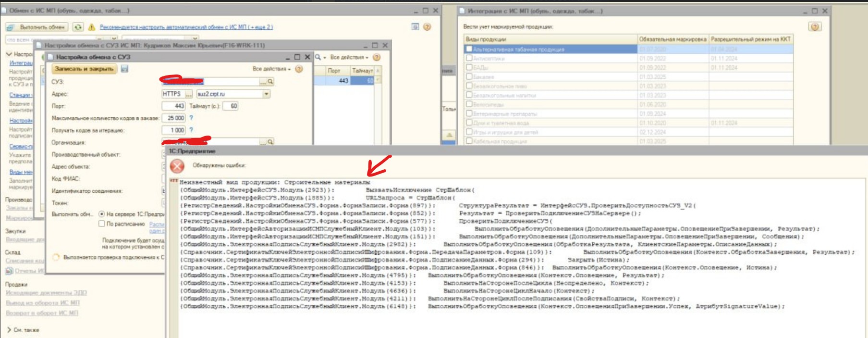This screenshot has height=338, width=868.
Task: Click the help icon in the Настройка обмена с СУЗ form
Action: (x=299, y=69)
